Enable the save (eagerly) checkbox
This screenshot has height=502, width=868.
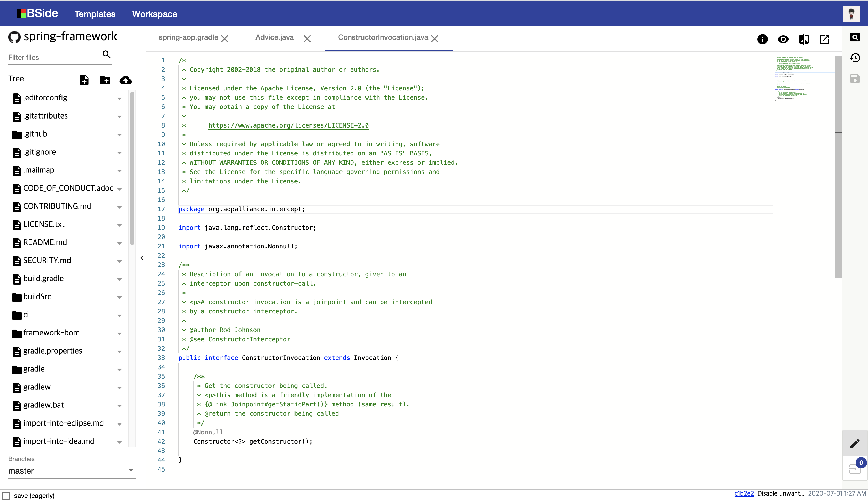coord(6,496)
